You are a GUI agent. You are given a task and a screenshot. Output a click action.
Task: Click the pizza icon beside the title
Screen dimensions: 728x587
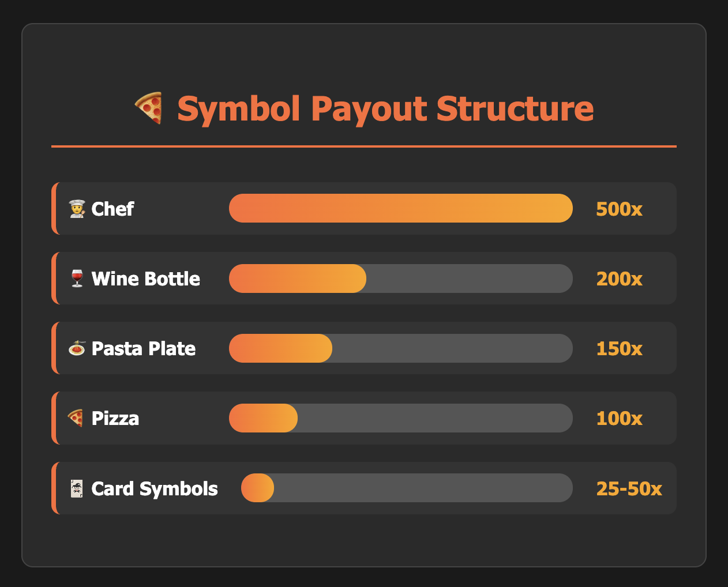coord(149,108)
